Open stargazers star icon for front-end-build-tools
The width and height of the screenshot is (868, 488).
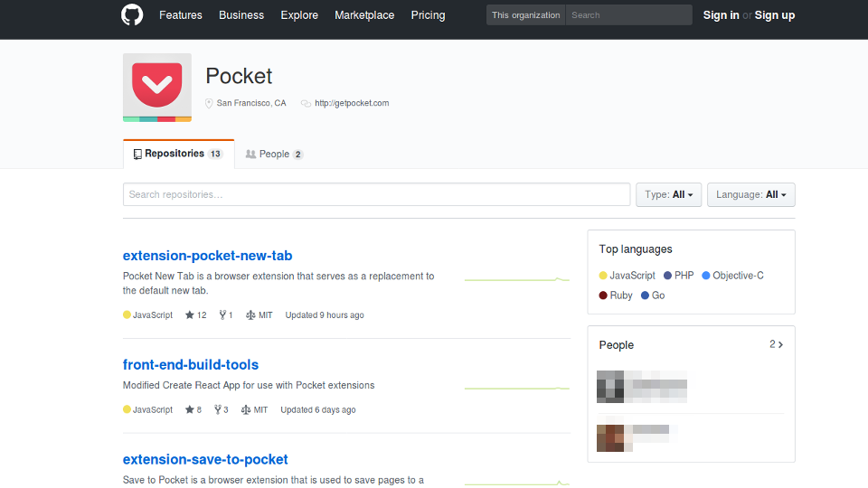click(189, 409)
